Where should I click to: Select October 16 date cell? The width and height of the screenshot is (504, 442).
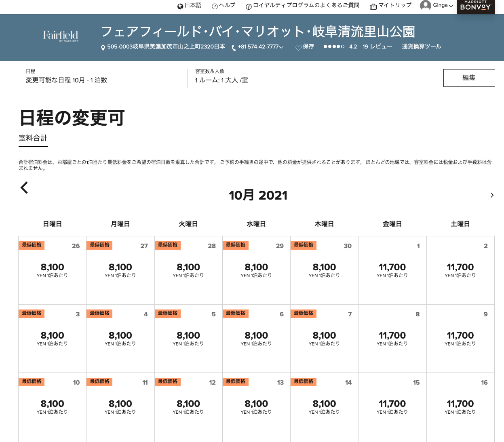tap(460, 407)
